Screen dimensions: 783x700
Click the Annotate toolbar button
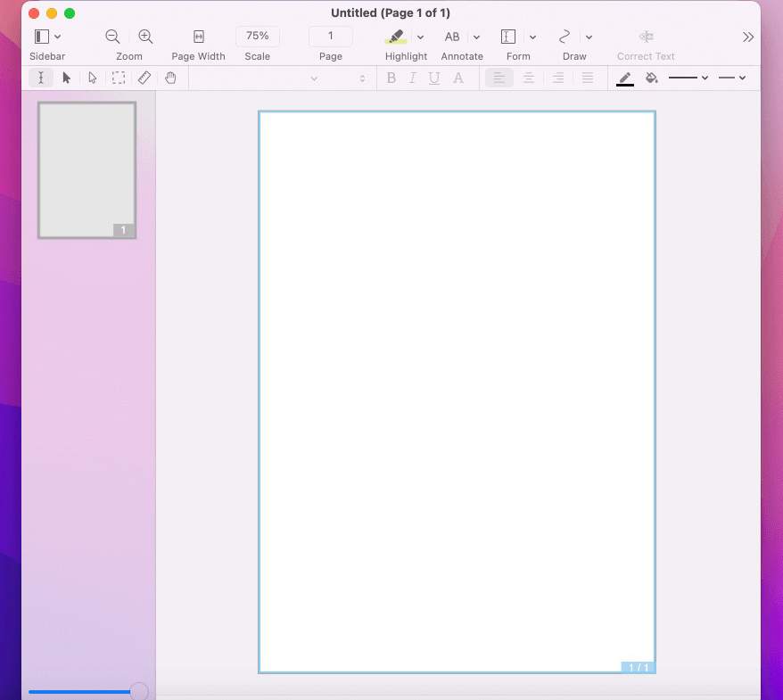point(452,37)
